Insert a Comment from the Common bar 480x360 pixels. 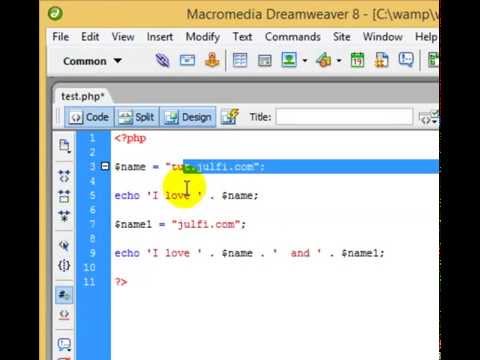406,60
